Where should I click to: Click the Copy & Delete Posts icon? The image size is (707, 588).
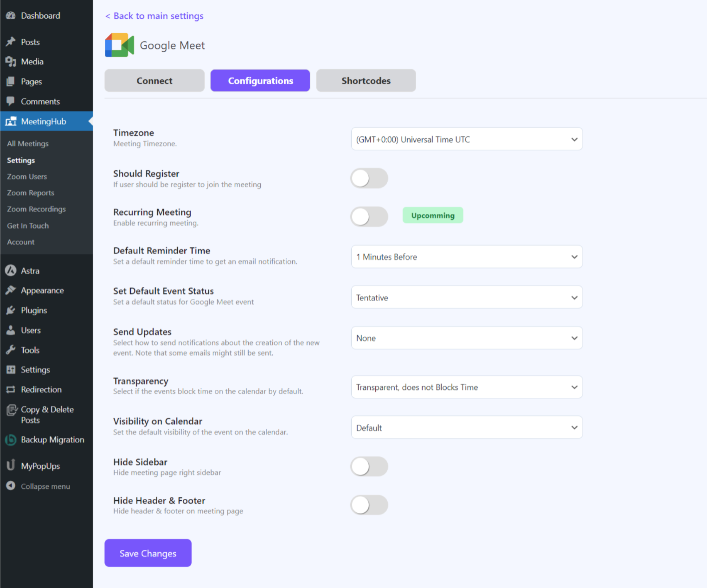click(12, 410)
